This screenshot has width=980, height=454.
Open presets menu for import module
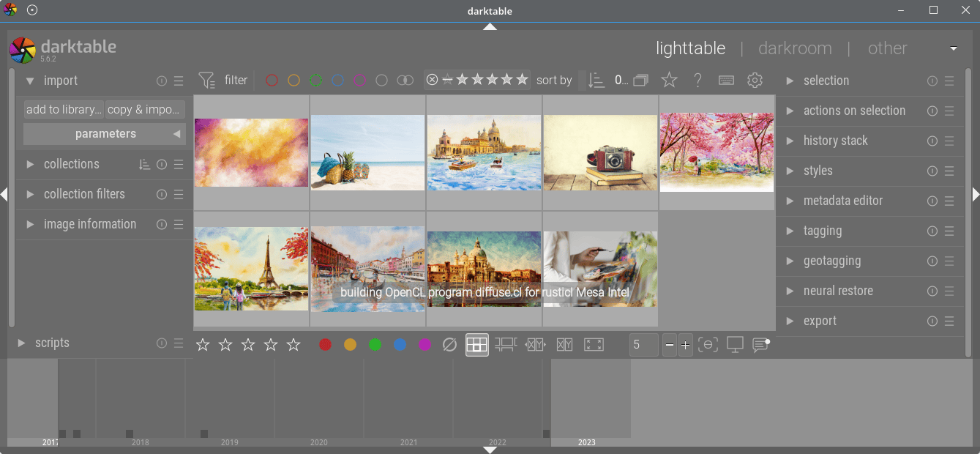pyautogui.click(x=179, y=81)
